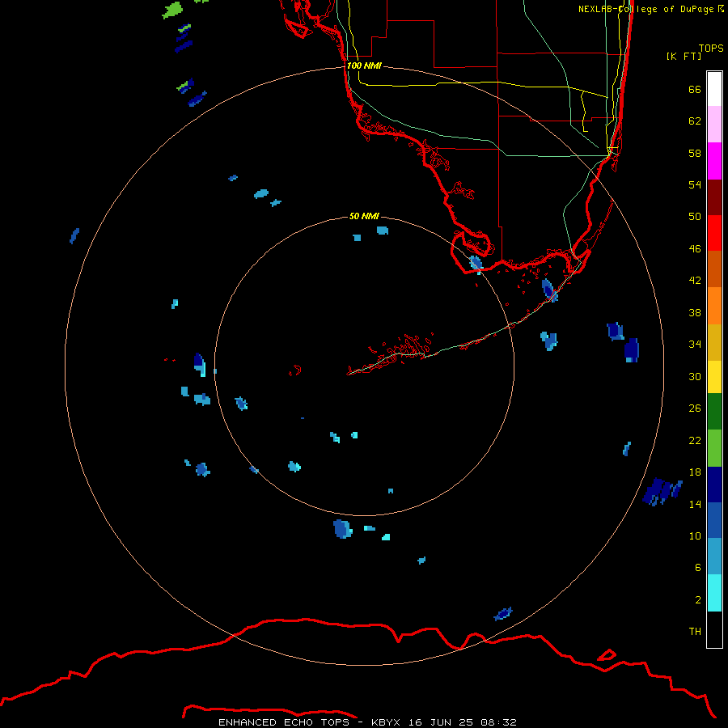Click the "ENHANCED ECHO TOPS" title text
Screen dimensions: 728x728
(x=284, y=722)
